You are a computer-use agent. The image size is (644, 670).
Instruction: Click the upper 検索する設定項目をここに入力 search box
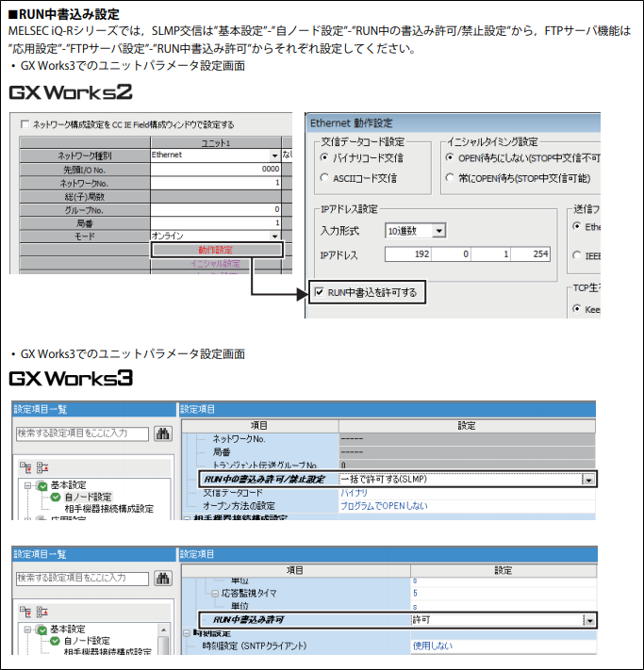pos(83,433)
